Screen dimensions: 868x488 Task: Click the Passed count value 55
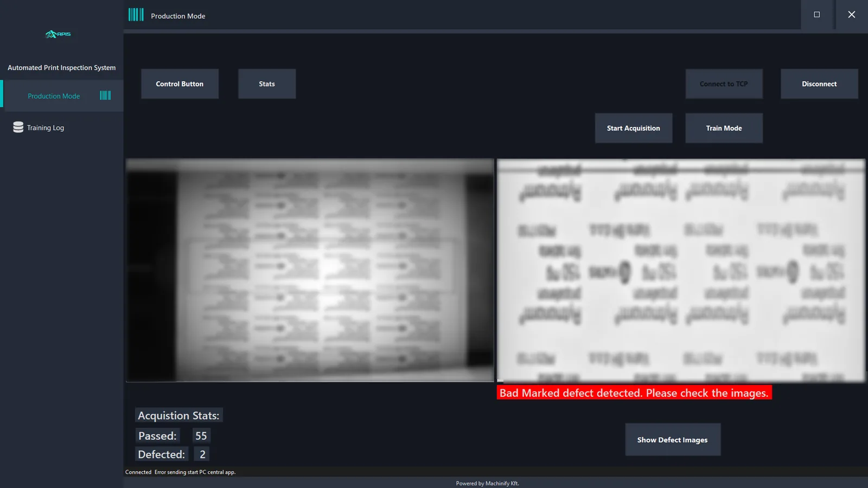coord(201,435)
